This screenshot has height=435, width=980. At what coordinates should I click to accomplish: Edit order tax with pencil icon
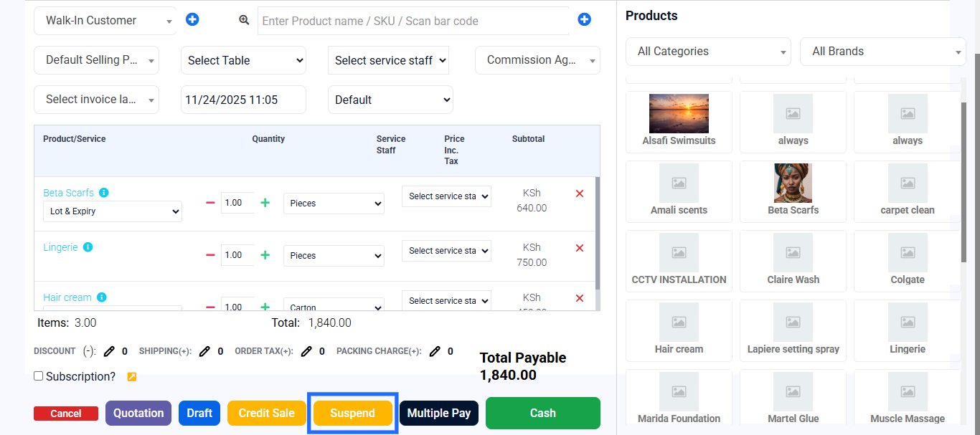pyautogui.click(x=306, y=351)
